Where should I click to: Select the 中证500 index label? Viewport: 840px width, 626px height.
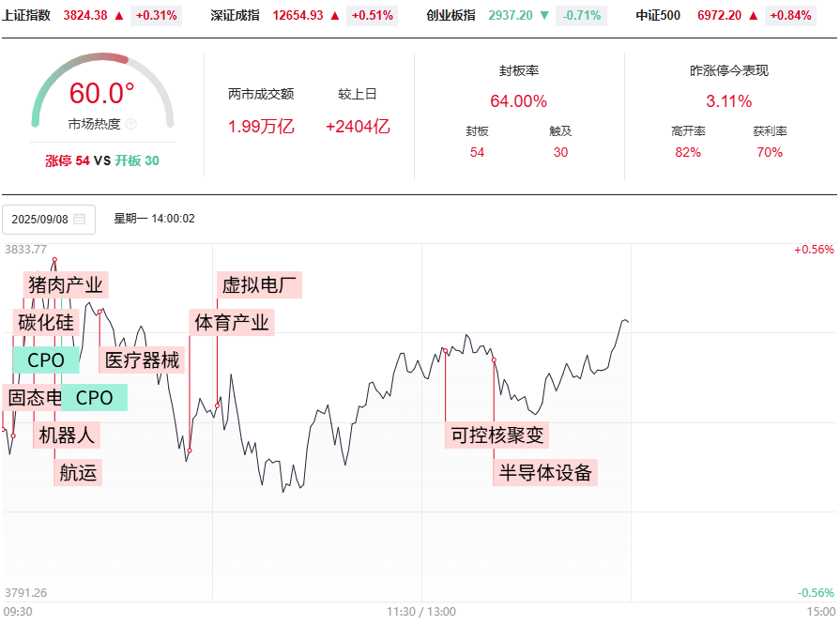[x=657, y=15]
